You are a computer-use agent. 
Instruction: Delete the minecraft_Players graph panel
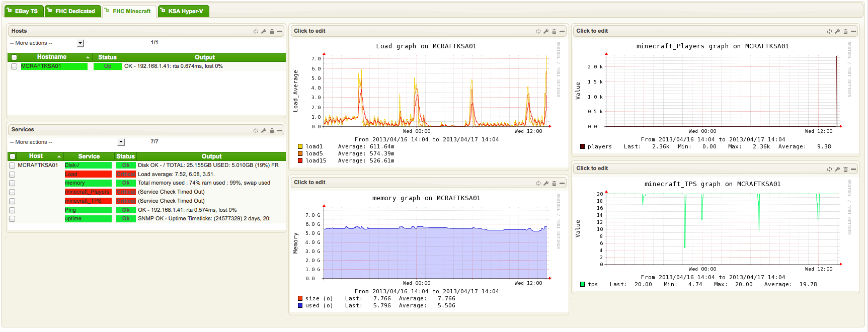[845, 31]
